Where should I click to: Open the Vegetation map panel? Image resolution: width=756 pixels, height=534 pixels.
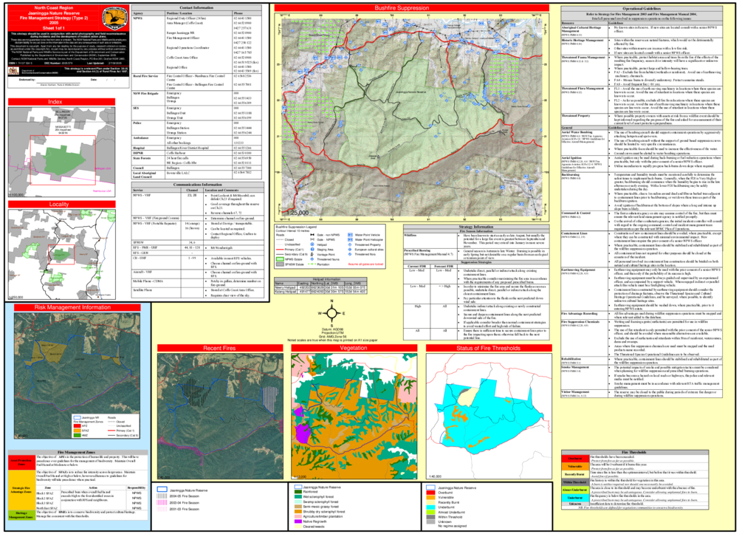[354, 417]
